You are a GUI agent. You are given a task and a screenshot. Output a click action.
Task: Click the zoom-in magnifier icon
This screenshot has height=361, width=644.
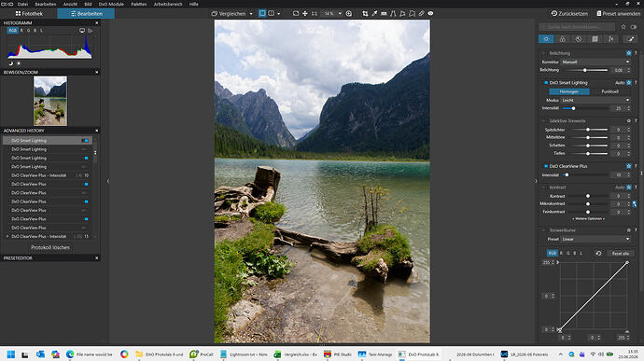[x=349, y=14]
